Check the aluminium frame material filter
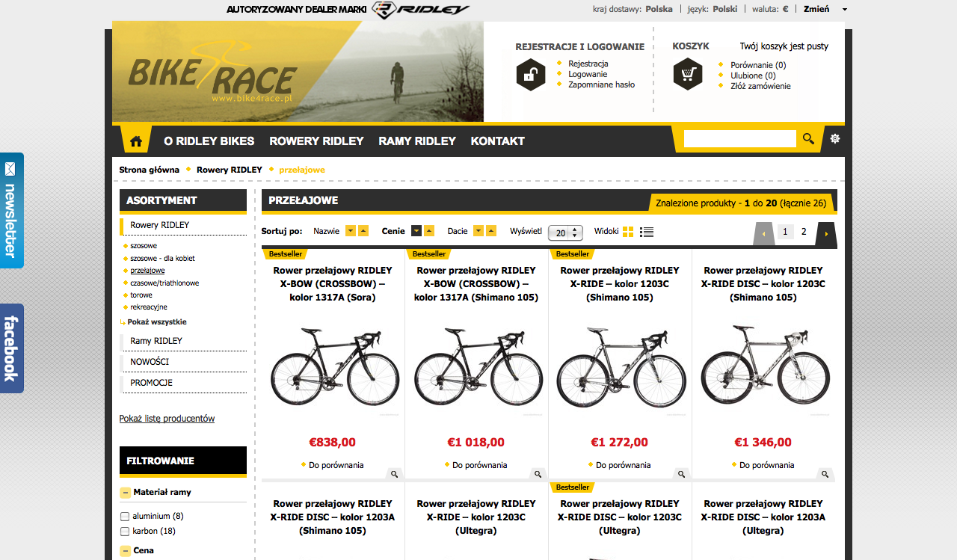The height and width of the screenshot is (560, 957). coord(125,517)
